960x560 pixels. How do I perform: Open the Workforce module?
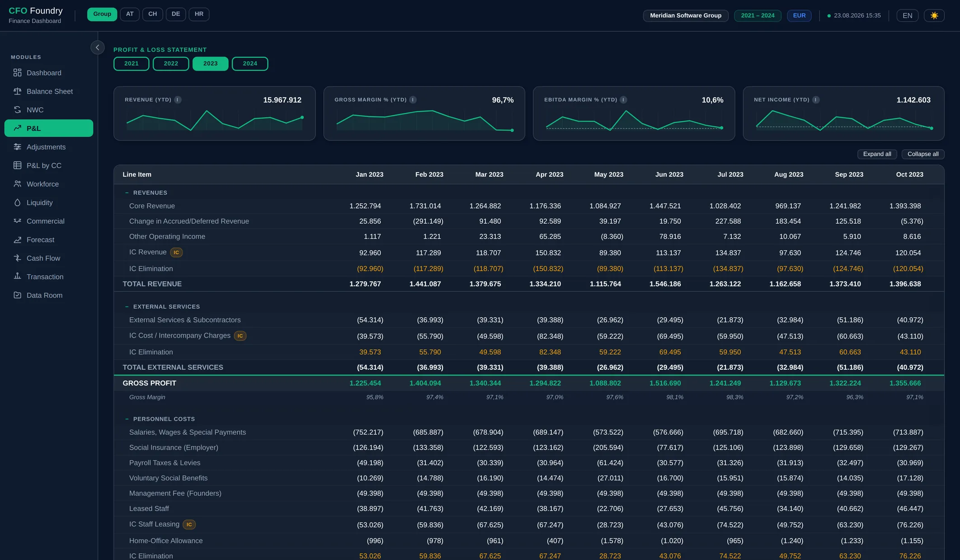(49, 184)
